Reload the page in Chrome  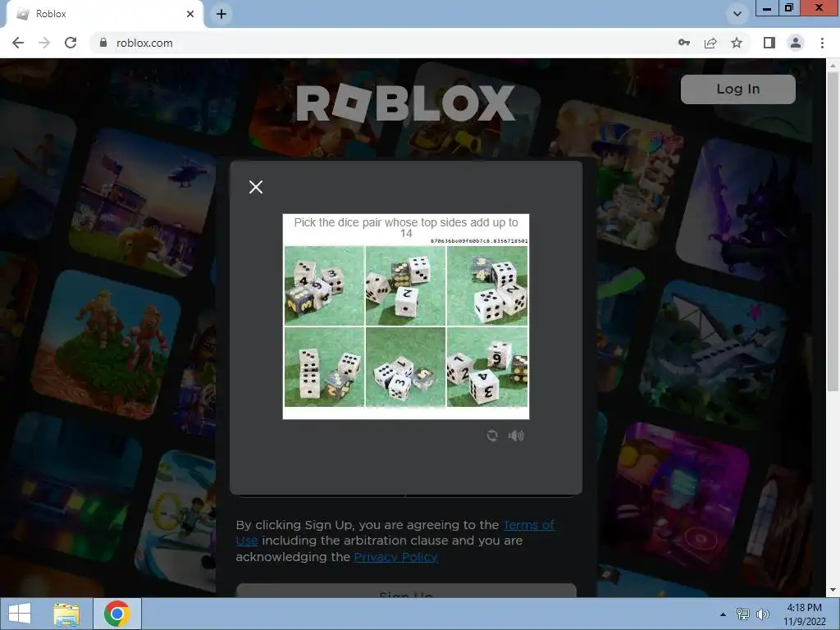(71, 43)
